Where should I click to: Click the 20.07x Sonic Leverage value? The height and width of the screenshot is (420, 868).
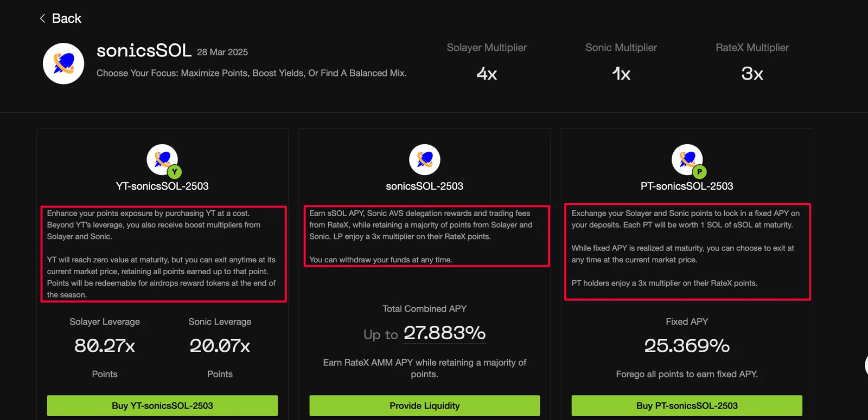(x=220, y=346)
